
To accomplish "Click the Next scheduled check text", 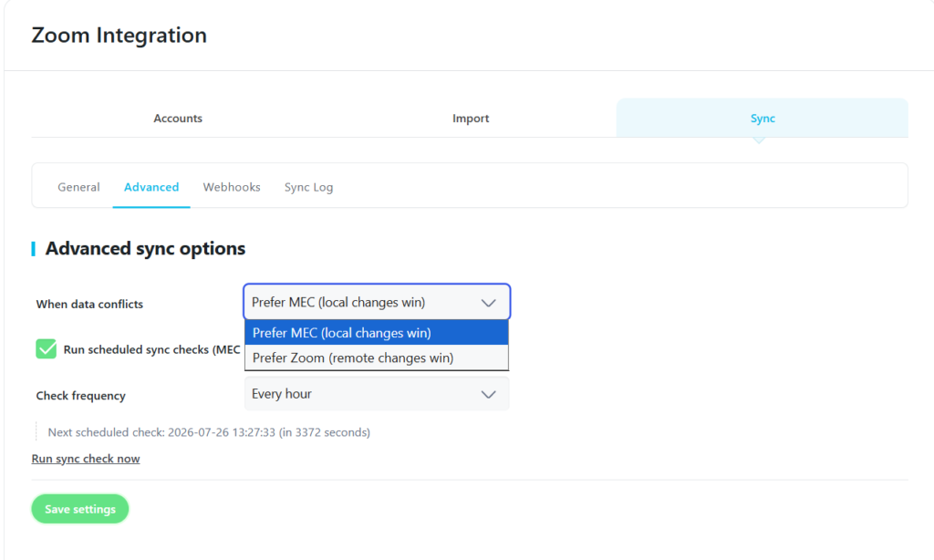I will click(209, 432).
